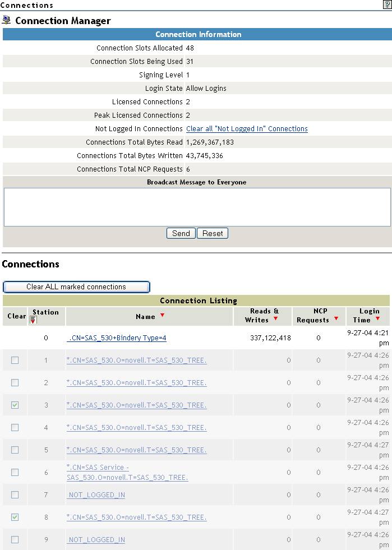Open station 2 connection name link
The image size is (392, 550).
pyautogui.click(x=136, y=383)
